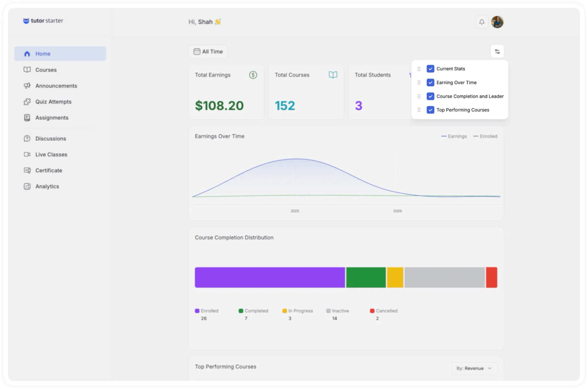
Task: Click the green Completed bar segment
Action: [366, 277]
